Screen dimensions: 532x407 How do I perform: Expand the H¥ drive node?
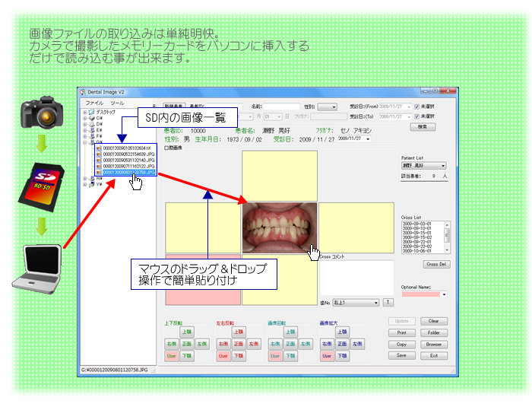[84, 178]
